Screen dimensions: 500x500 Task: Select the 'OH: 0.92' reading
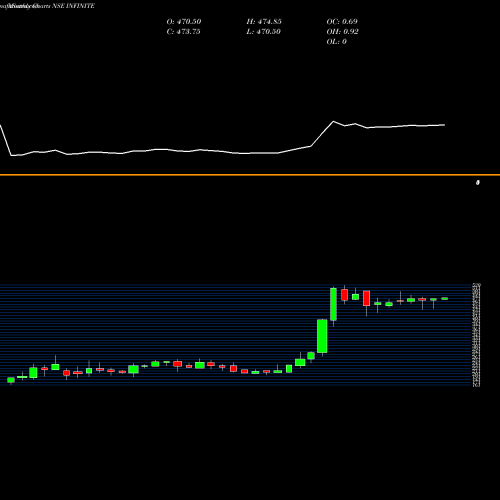pyautogui.click(x=342, y=32)
